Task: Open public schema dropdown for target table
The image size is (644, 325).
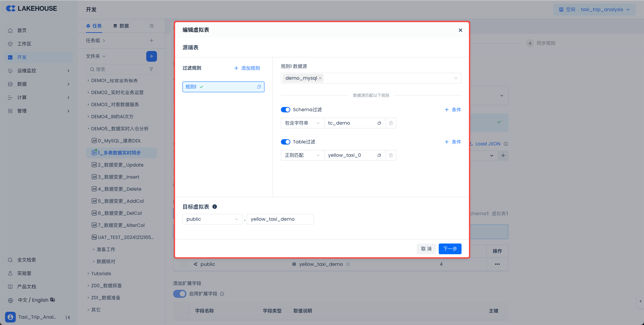Action: pos(212,219)
